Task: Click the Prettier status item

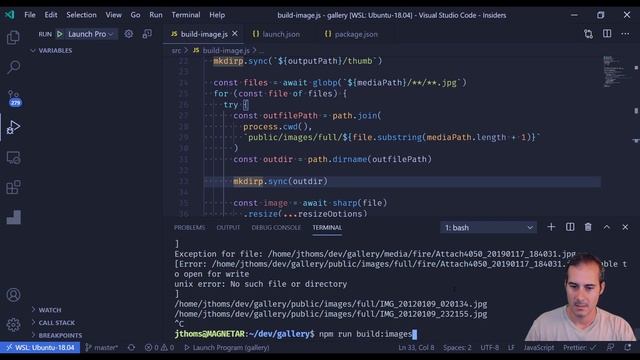Action: click(580, 348)
